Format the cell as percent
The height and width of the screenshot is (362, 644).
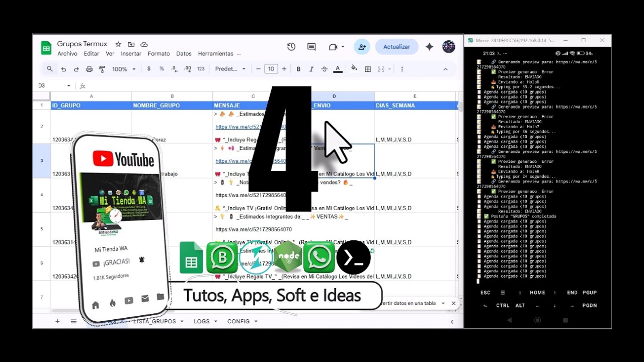coord(162,69)
